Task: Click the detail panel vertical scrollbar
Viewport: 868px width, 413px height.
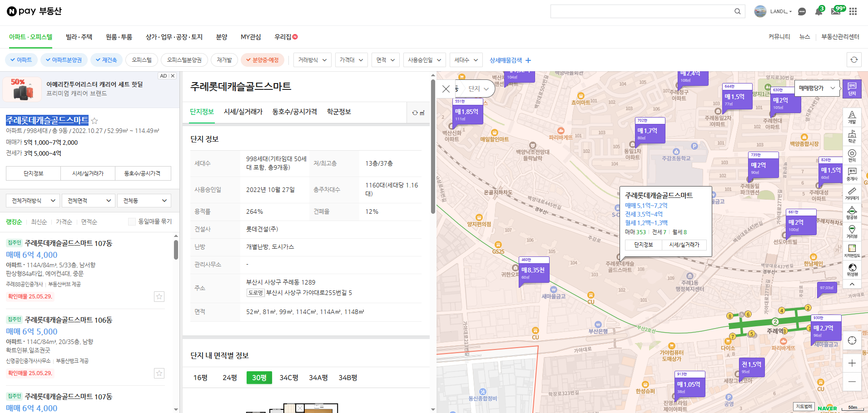Action: tap(433, 147)
